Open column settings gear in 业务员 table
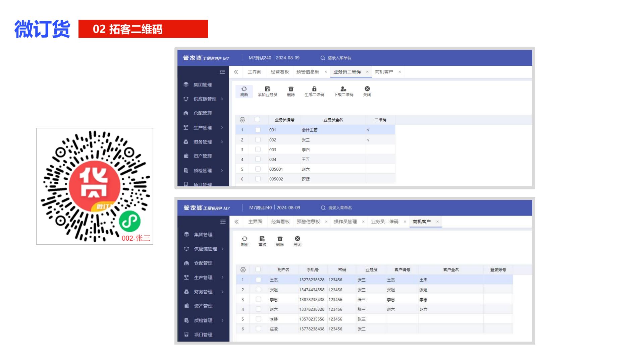Screen dimensions: 644x362 pyautogui.click(x=243, y=120)
